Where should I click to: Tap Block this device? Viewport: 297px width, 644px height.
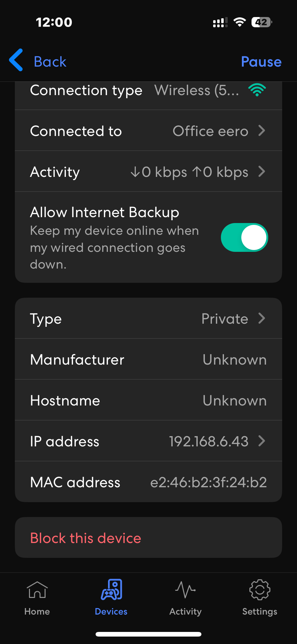click(85, 538)
